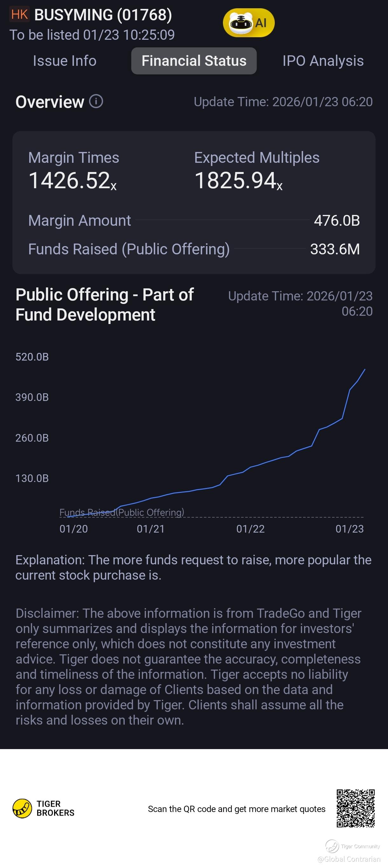Image resolution: width=388 pixels, height=868 pixels.
Task: Select the Funds Raised 333.6M row
Action: coord(194,249)
